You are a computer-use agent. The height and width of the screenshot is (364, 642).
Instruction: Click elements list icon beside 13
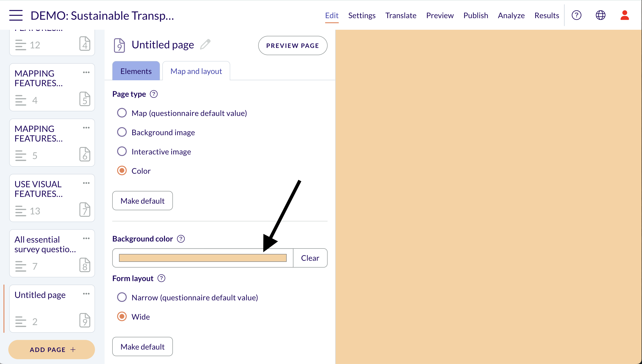pyautogui.click(x=21, y=211)
